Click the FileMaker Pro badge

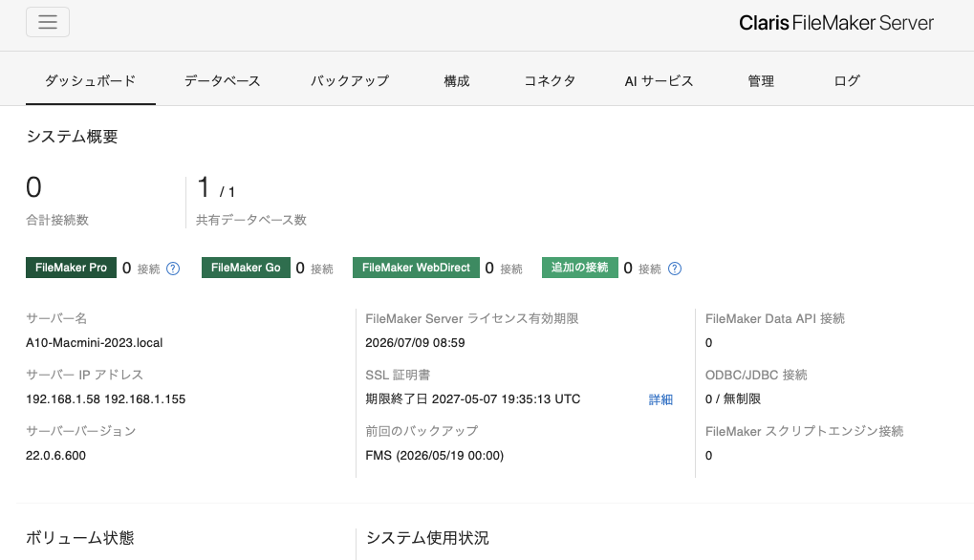pyautogui.click(x=71, y=268)
